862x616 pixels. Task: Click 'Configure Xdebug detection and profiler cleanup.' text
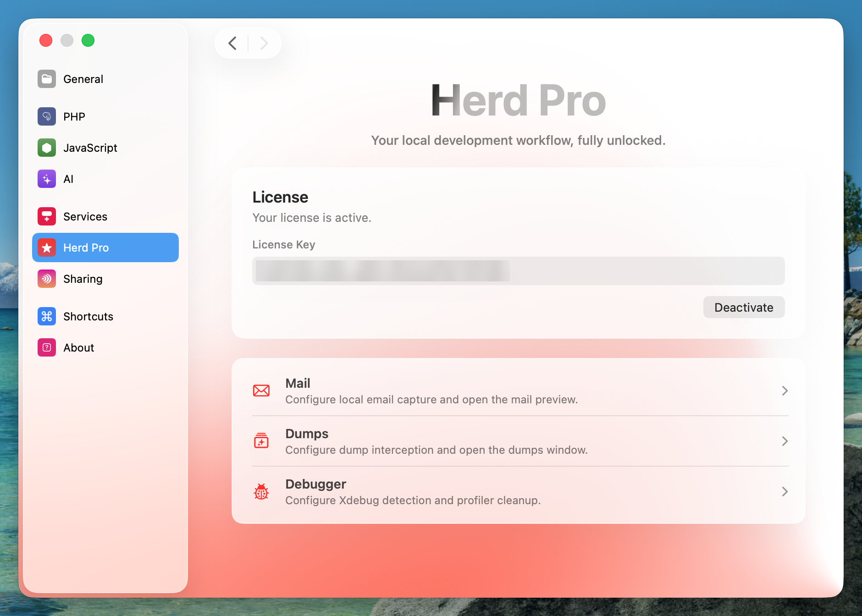click(413, 500)
